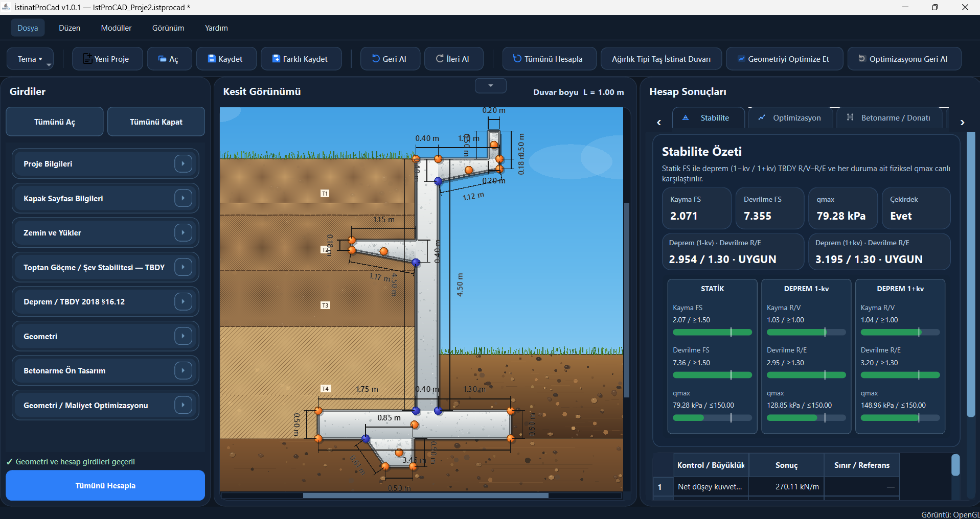Open the Yardım menu
Viewport: 980px width, 519px height.
click(216, 28)
